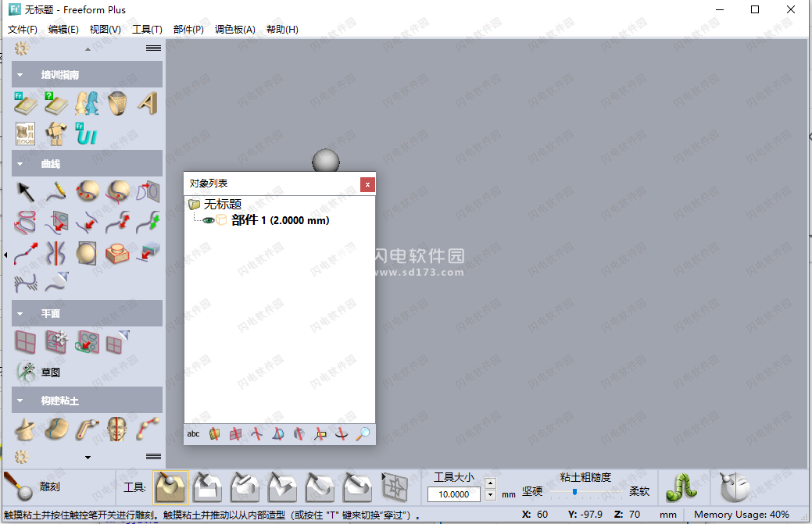Toggle dish shape filter in object list
The width and height of the screenshot is (812, 524).
click(x=342, y=434)
